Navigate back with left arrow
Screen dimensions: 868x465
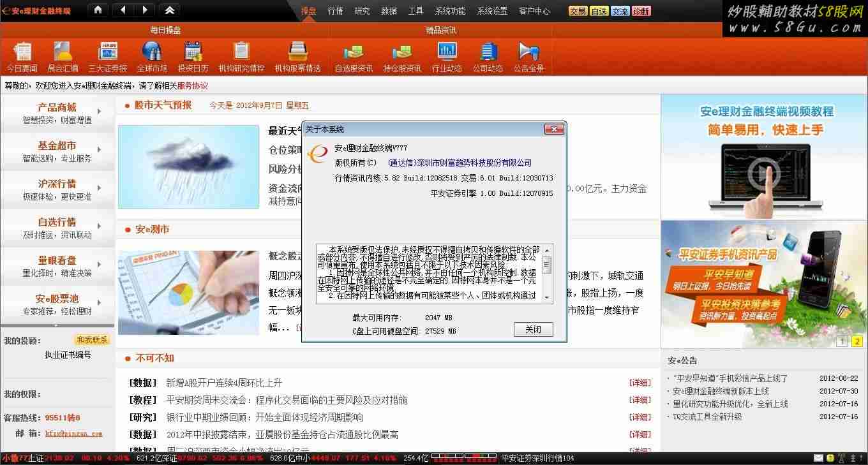[123, 10]
